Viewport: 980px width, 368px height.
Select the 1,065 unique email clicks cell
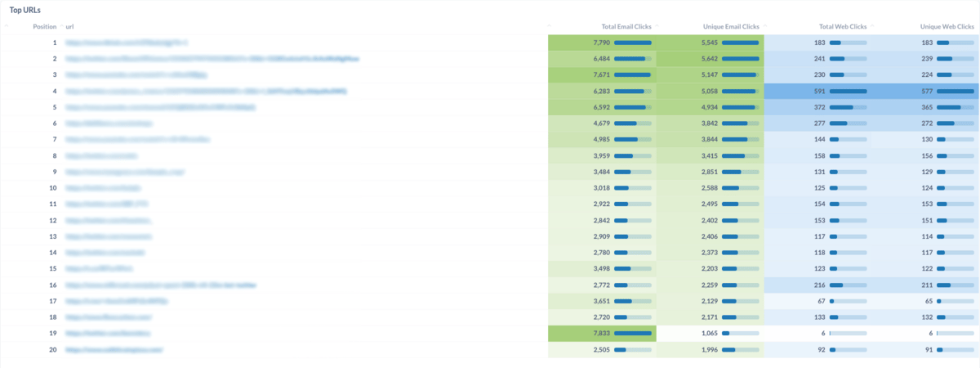(708, 333)
